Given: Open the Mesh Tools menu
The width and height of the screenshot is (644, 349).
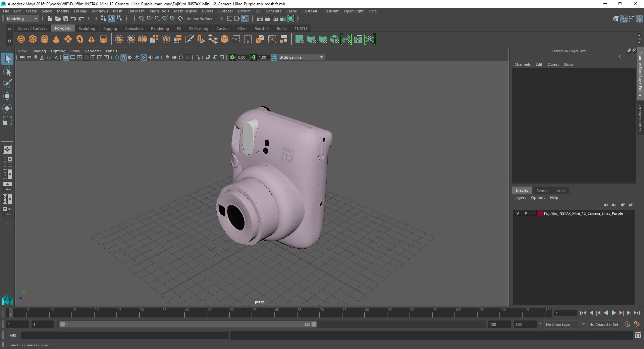Looking at the screenshot, I should (x=159, y=11).
